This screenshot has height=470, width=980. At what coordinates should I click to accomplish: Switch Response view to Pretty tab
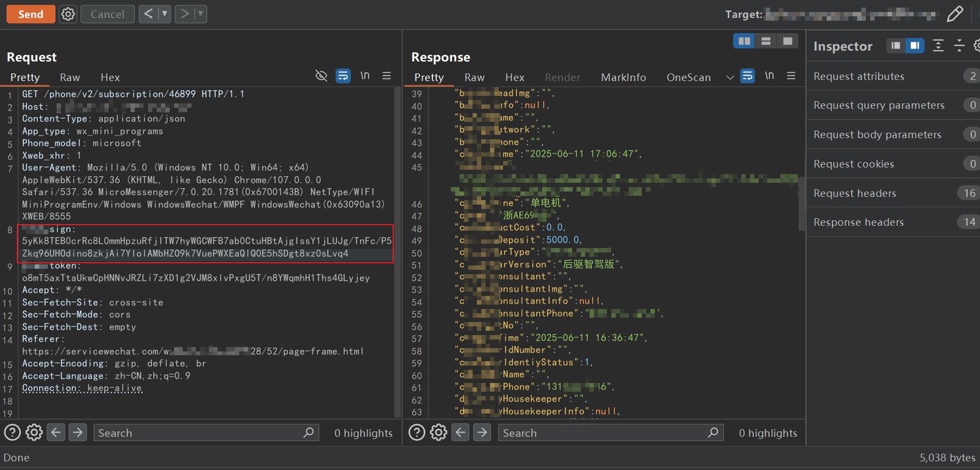[x=429, y=77]
